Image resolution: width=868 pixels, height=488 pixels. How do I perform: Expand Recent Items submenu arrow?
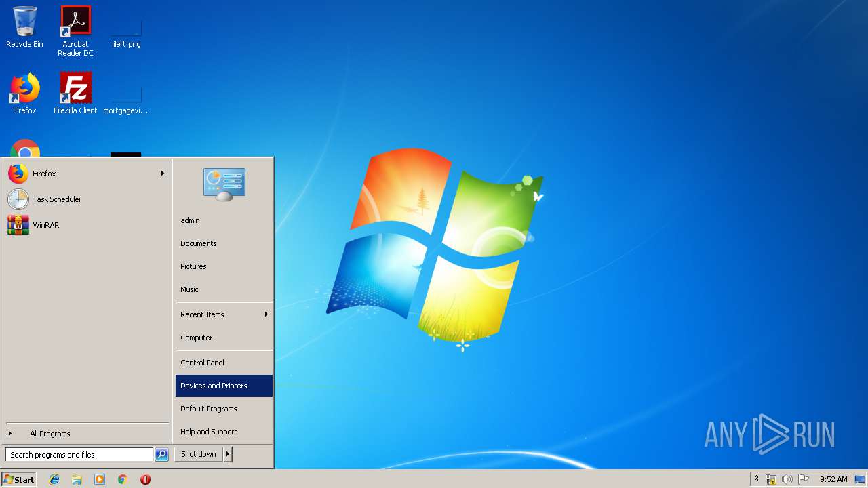[267, 314]
